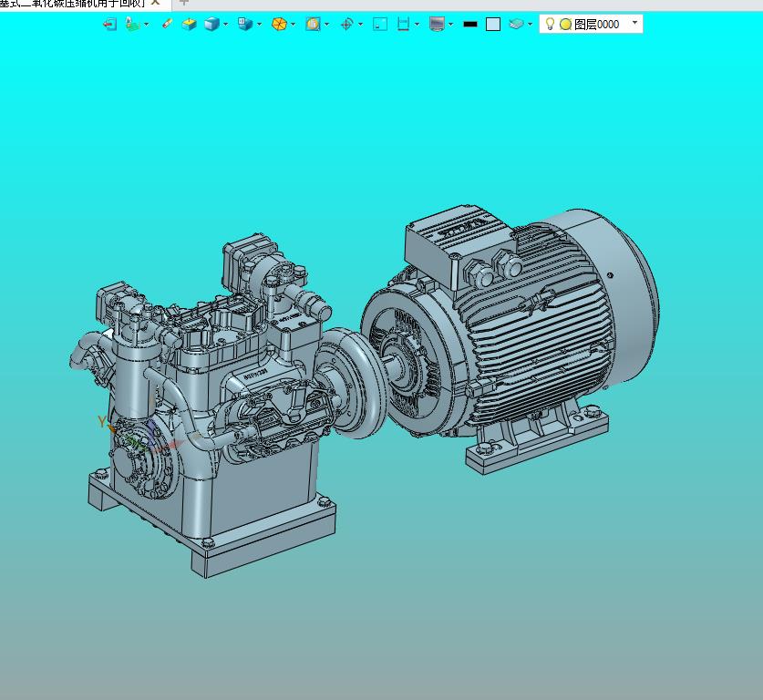Screen dimensions: 763x700
Task: Click the exit/return arrow icon in toolbar
Action: tap(109, 25)
